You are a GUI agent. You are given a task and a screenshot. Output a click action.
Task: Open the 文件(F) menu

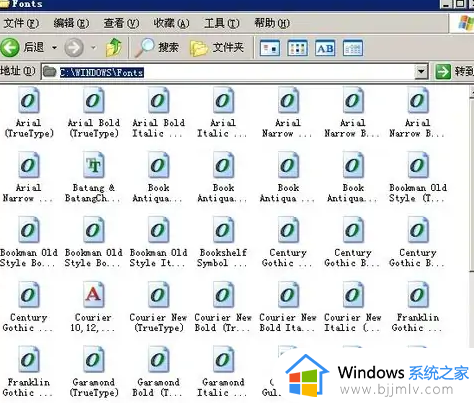tap(21, 23)
